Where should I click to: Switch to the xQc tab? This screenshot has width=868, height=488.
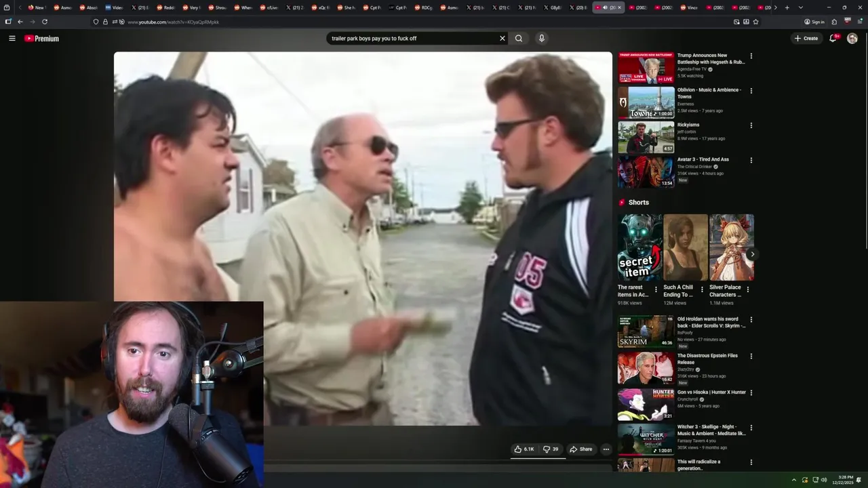(x=319, y=7)
